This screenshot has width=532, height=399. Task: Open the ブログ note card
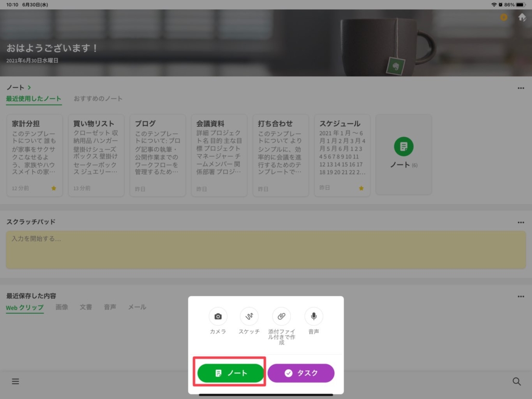pyautogui.click(x=158, y=155)
